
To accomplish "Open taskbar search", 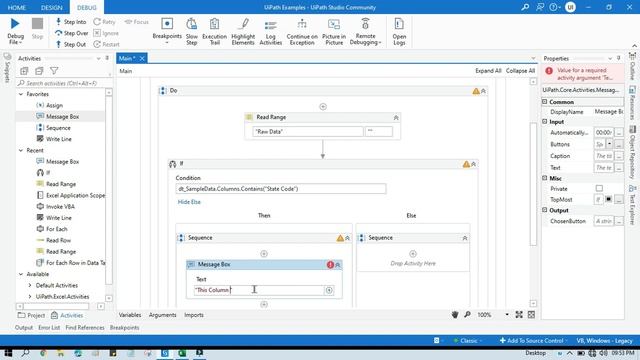I will click(x=25, y=353).
